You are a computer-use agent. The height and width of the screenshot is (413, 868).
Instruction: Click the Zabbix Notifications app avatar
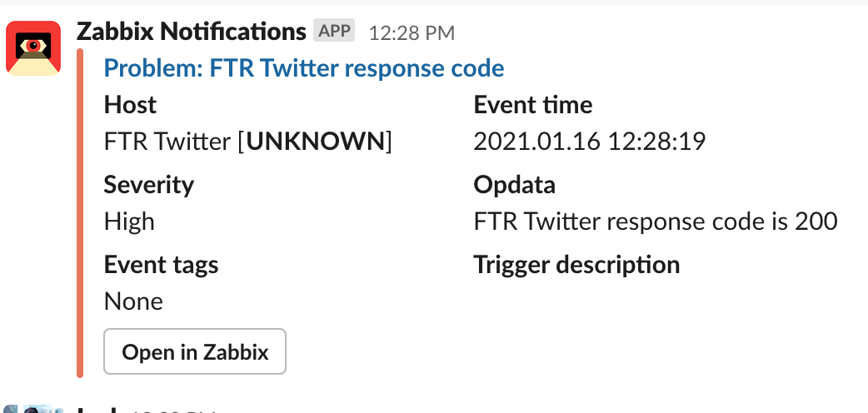(33, 49)
